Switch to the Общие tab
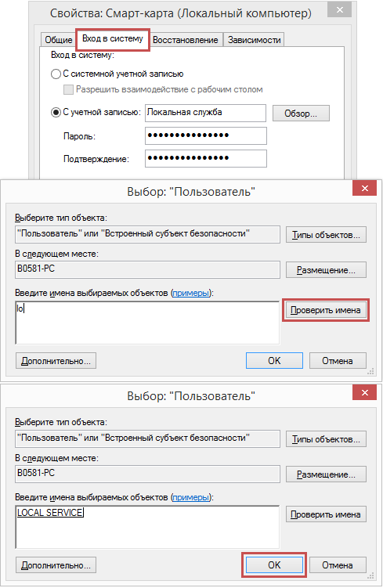 coord(58,40)
